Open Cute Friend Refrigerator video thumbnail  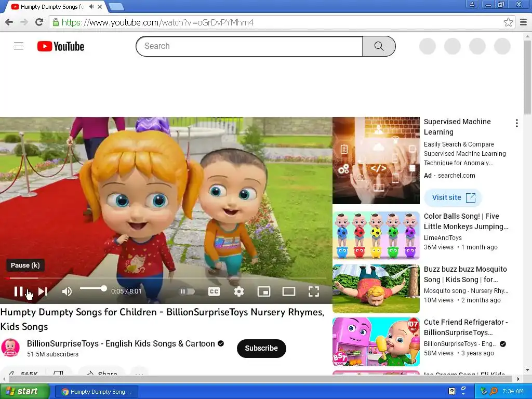point(376,342)
